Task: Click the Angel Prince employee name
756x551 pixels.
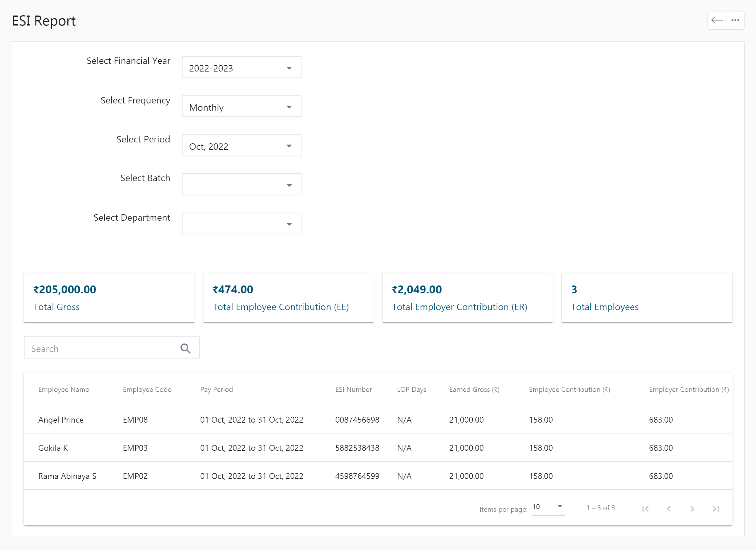Action: [x=61, y=420]
